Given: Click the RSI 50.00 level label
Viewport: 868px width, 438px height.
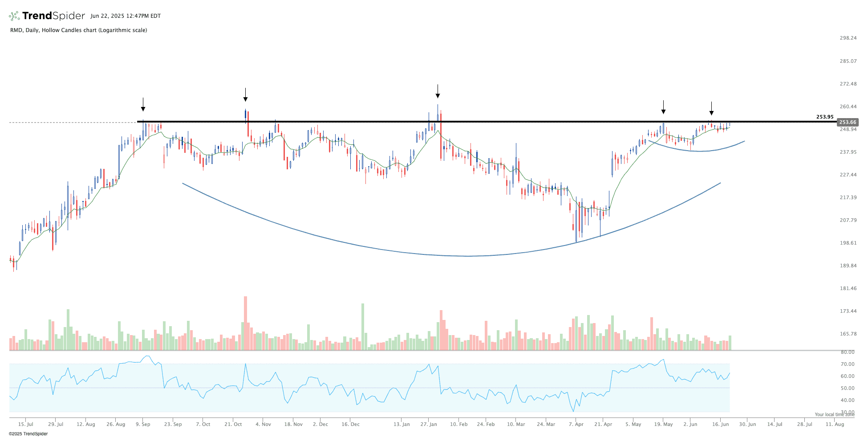Looking at the screenshot, I should tap(847, 388).
